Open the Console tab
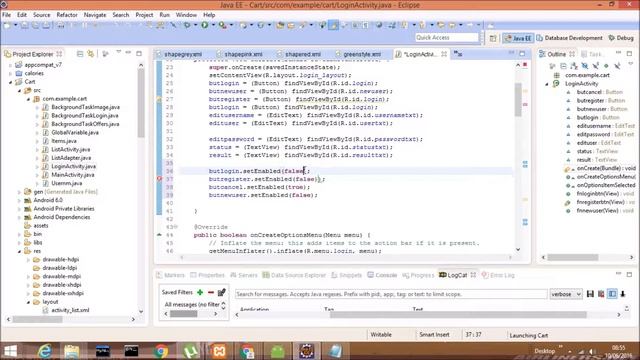This screenshot has width=640, height=360. pos(382,275)
